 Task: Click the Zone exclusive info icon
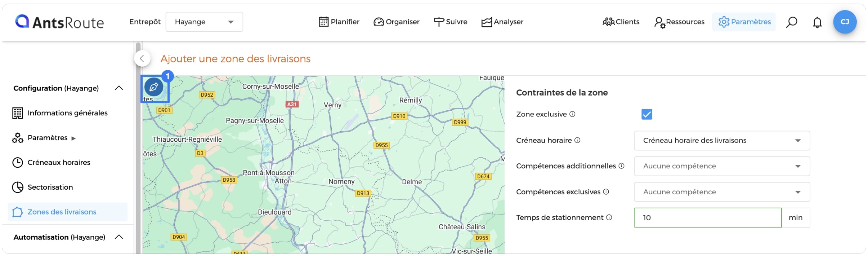[x=572, y=114]
